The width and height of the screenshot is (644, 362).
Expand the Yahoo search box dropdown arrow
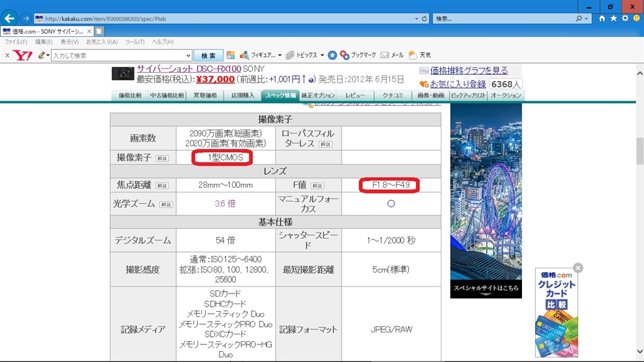pos(188,55)
